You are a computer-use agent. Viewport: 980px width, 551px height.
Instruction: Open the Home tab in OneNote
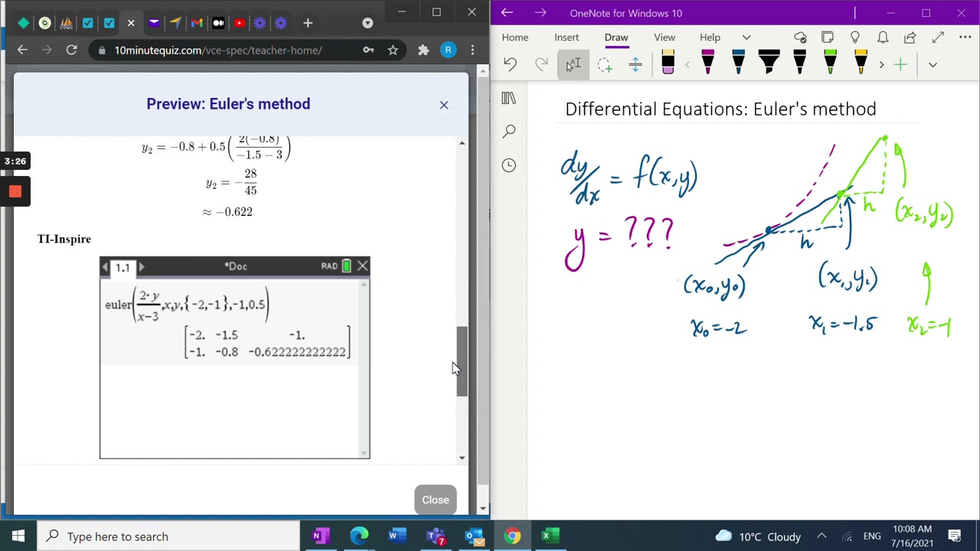pyautogui.click(x=515, y=37)
